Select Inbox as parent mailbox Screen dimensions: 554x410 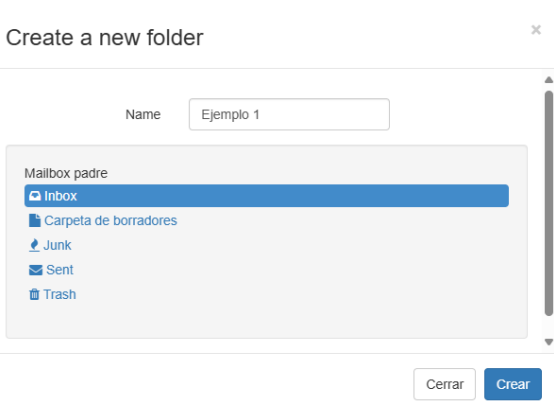[x=266, y=195]
